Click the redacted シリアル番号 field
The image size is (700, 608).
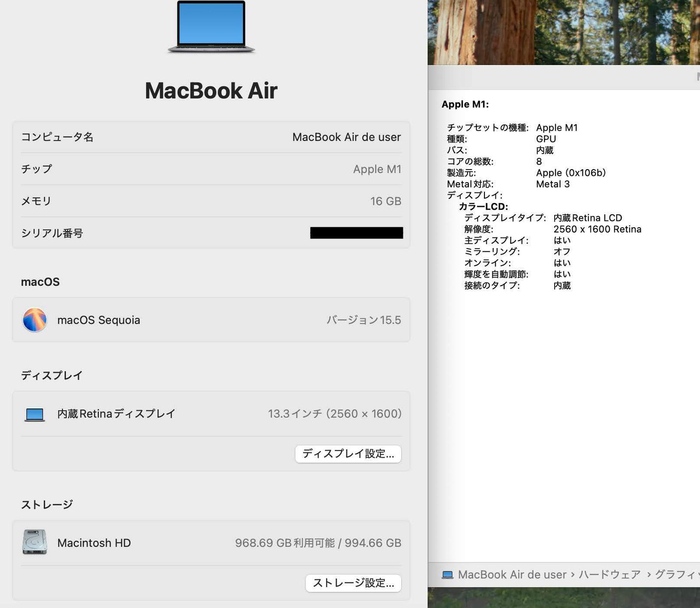click(x=356, y=233)
